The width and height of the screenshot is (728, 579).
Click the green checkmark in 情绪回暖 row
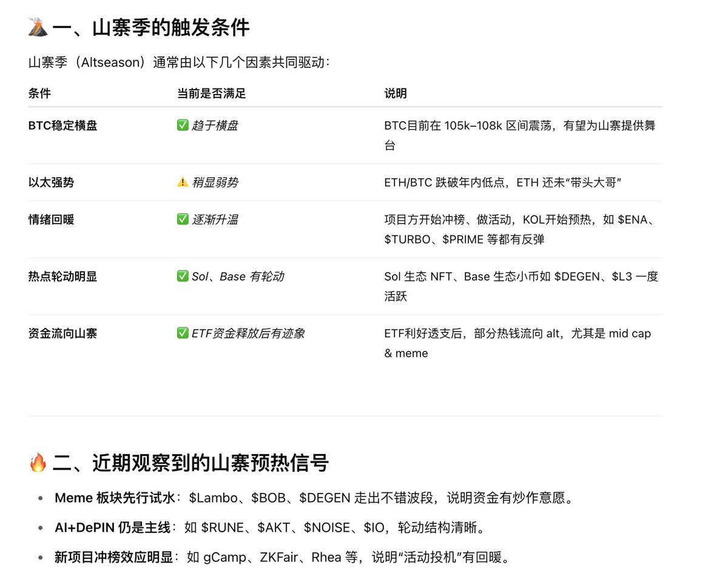point(182,219)
